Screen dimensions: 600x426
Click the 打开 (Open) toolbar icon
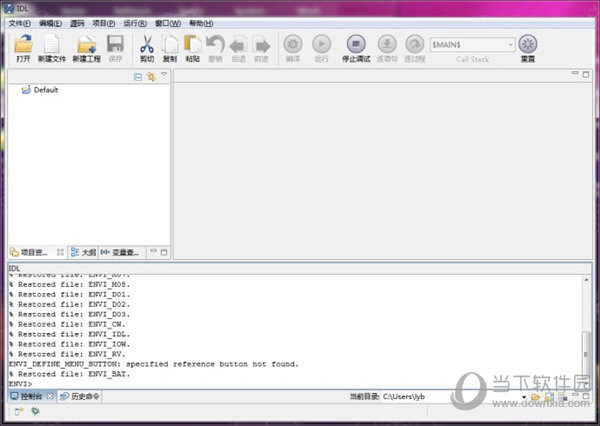pyautogui.click(x=23, y=44)
